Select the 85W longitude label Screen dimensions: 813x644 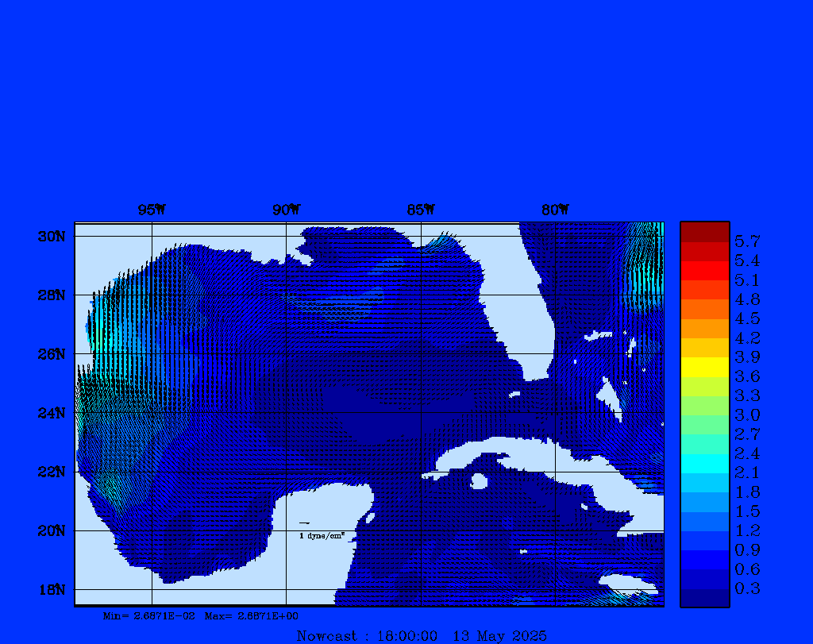tap(421, 210)
